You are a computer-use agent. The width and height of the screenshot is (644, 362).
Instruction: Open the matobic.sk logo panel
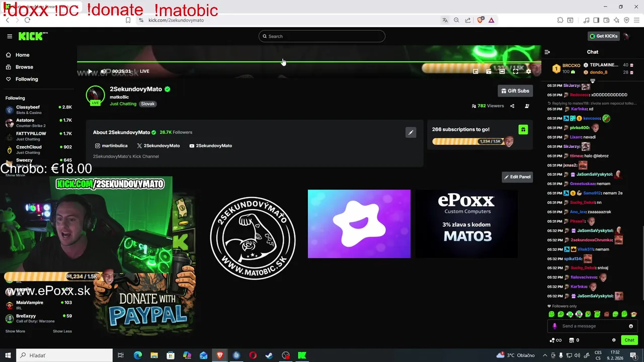[253, 238]
